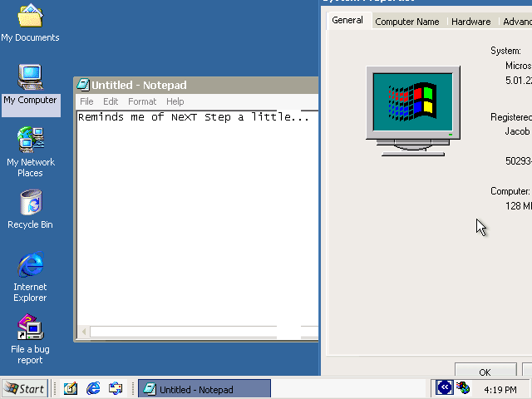Switch to the Advanced tab
This screenshot has width=532, height=399.
(x=517, y=22)
